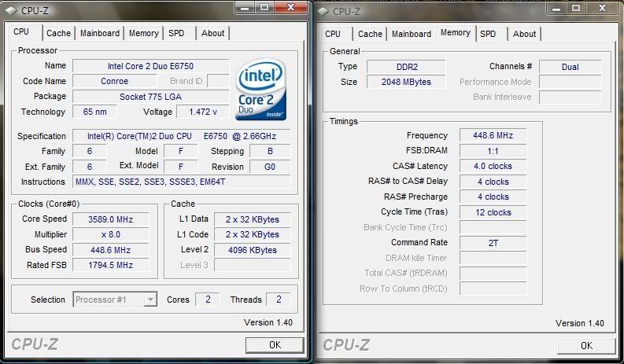Image resolution: width=624 pixels, height=364 pixels.
Task: Open Mainboard tab in right CPU-Z window
Action: click(x=412, y=35)
